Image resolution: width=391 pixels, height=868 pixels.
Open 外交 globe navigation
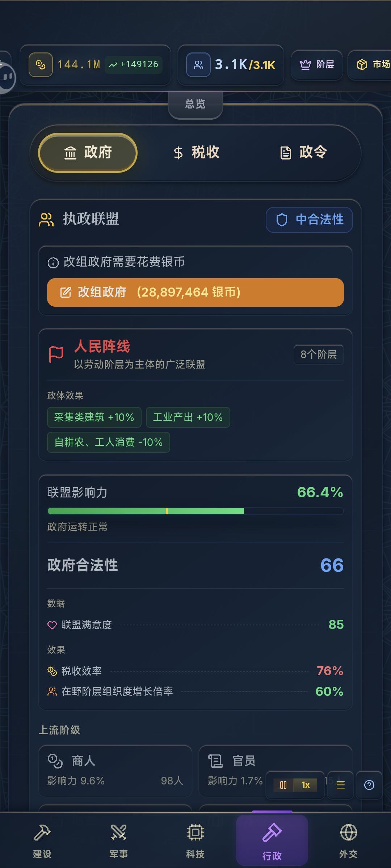tap(348, 840)
